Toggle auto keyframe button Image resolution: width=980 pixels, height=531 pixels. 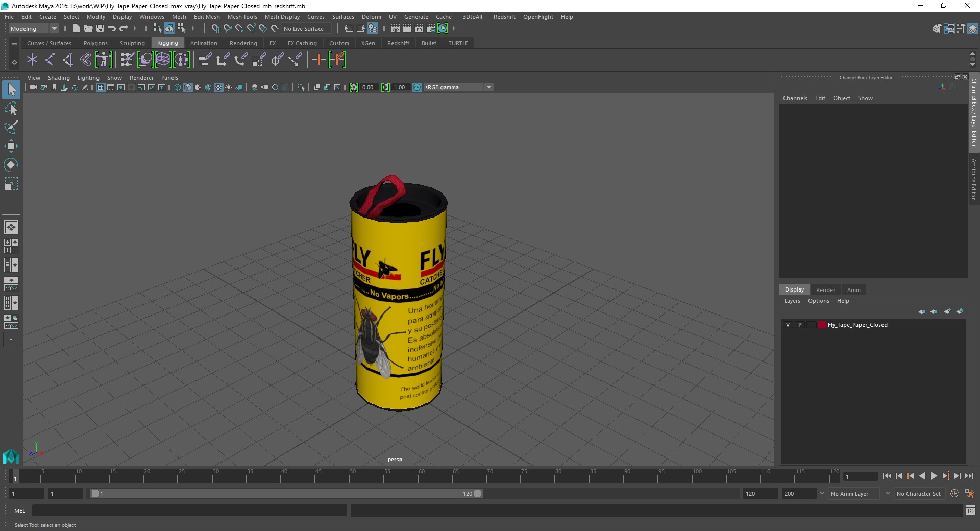click(954, 494)
